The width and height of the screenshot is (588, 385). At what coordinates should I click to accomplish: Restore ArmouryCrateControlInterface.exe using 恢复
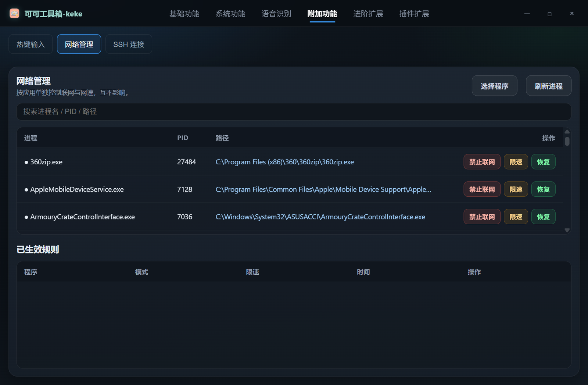click(544, 217)
